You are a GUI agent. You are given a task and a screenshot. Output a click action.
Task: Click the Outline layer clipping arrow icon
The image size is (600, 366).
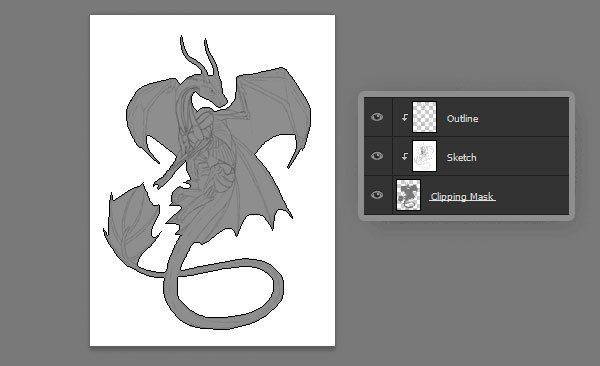(x=404, y=118)
